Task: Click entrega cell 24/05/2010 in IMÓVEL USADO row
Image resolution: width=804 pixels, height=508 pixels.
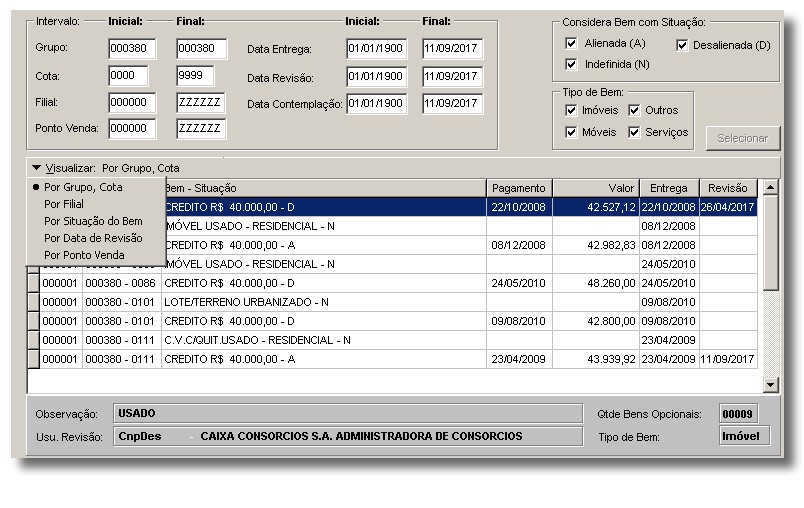Action: [x=669, y=264]
